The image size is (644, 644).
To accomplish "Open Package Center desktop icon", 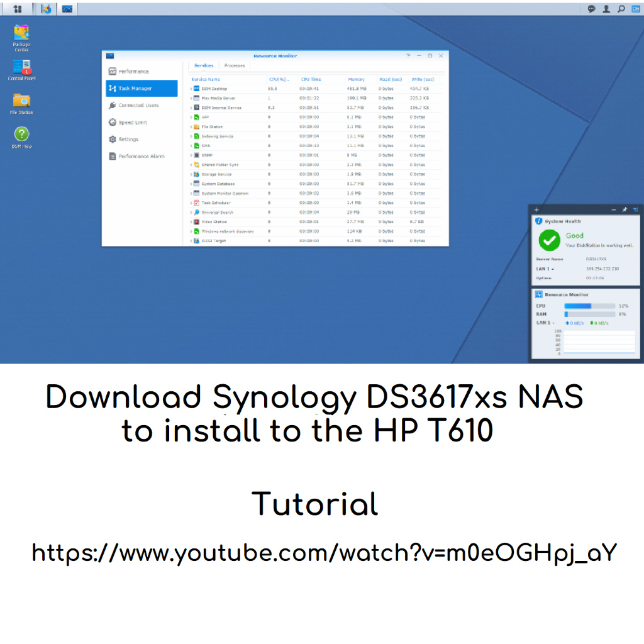I will point(21,34).
